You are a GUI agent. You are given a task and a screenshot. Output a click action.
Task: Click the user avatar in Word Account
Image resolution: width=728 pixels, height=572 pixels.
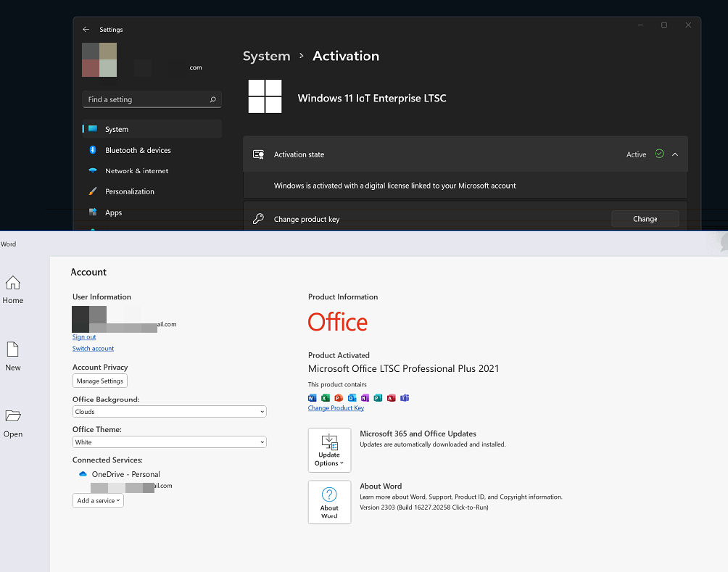point(89,319)
